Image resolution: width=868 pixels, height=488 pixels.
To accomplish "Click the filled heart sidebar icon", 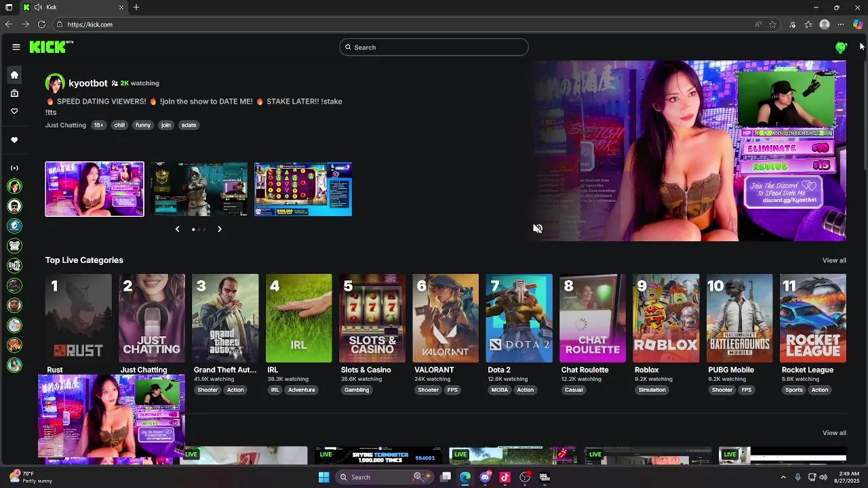I will (14, 140).
